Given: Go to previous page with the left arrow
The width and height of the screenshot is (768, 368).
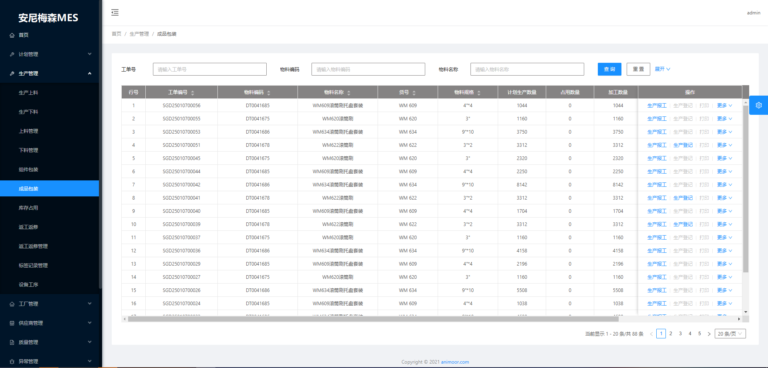Looking at the screenshot, I should pyautogui.click(x=651, y=334).
